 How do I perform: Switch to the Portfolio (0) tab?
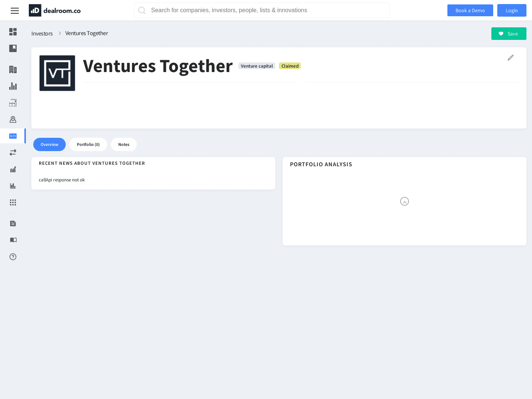point(88,144)
